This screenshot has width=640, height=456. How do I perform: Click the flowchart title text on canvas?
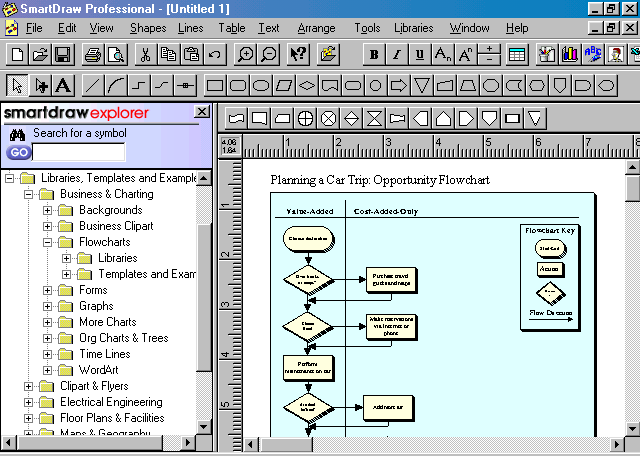pos(380,180)
